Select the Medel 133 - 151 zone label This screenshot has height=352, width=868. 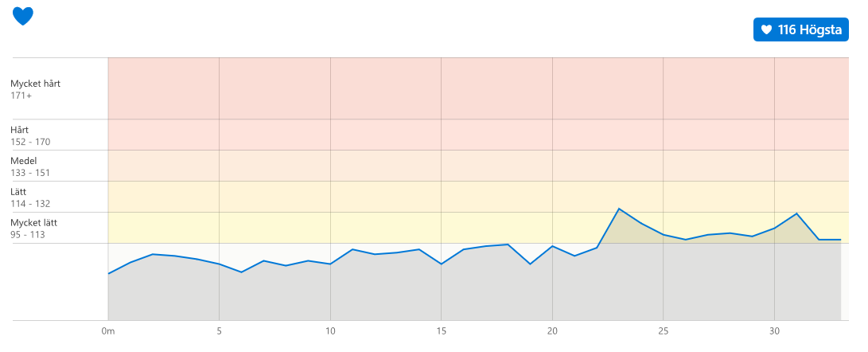tap(30, 167)
